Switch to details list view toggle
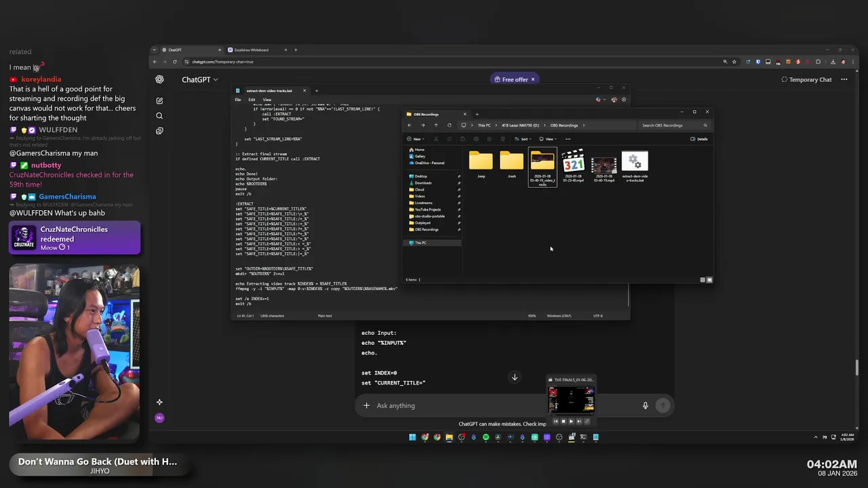Image resolution: width=868 pixels, height=488 pixels. [x=703, y=280]
